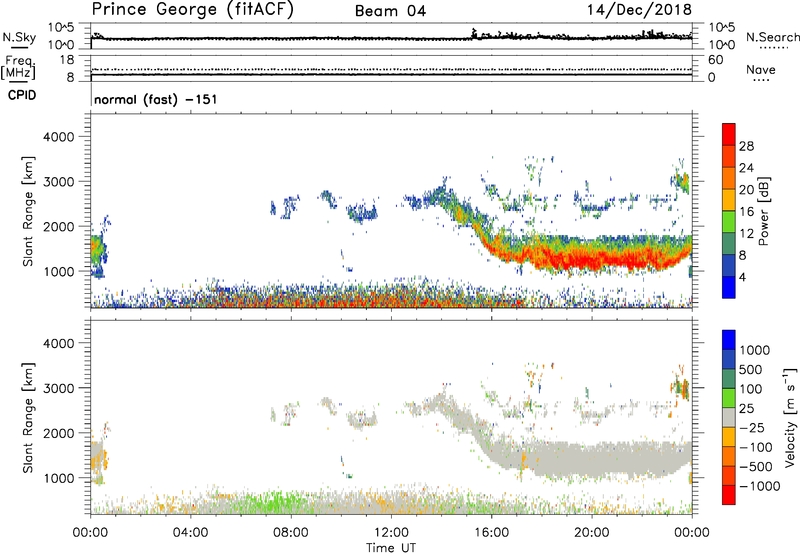
Task: Click the '08:00' time axis tick label
Action: tap(291, 533)
